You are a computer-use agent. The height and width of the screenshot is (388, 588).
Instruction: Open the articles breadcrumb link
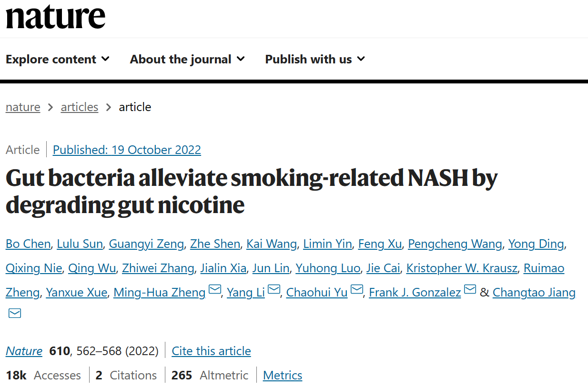click(80, 107)
